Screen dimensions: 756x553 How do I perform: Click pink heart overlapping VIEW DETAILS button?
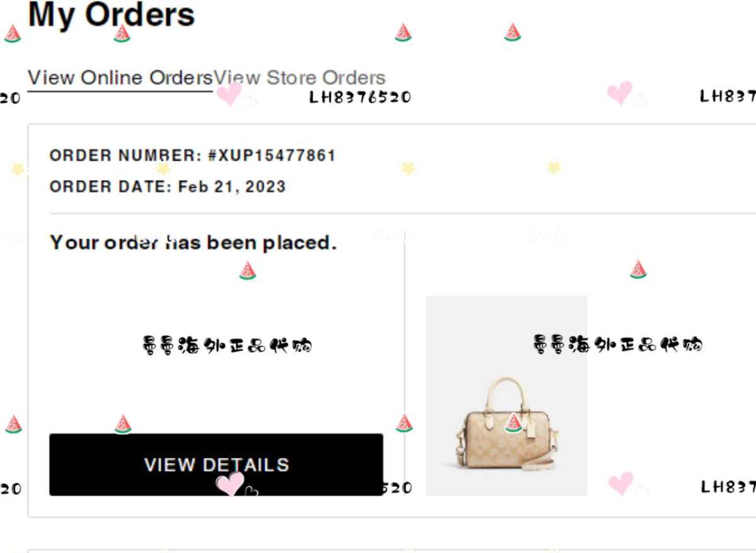tap(230, 484)
